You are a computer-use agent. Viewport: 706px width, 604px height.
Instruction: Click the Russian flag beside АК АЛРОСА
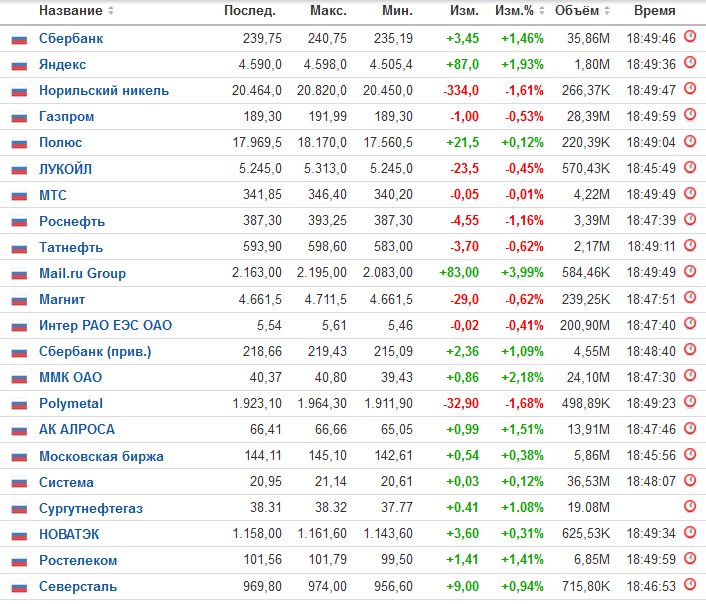tap(19, 431)
